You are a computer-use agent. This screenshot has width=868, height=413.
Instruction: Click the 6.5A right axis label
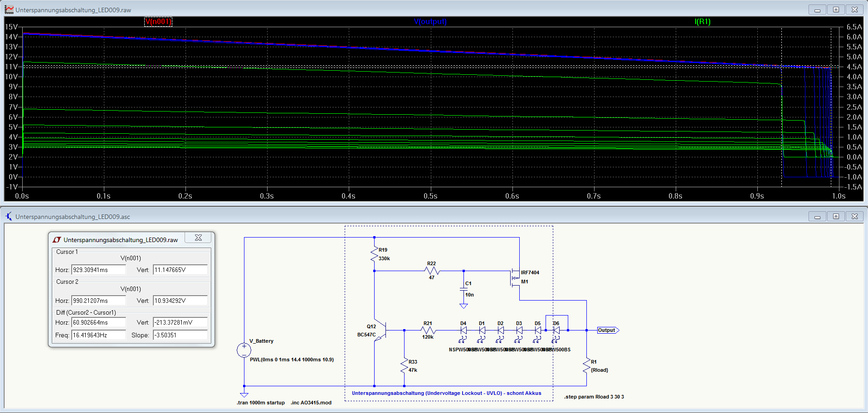[x=854, y=27]
